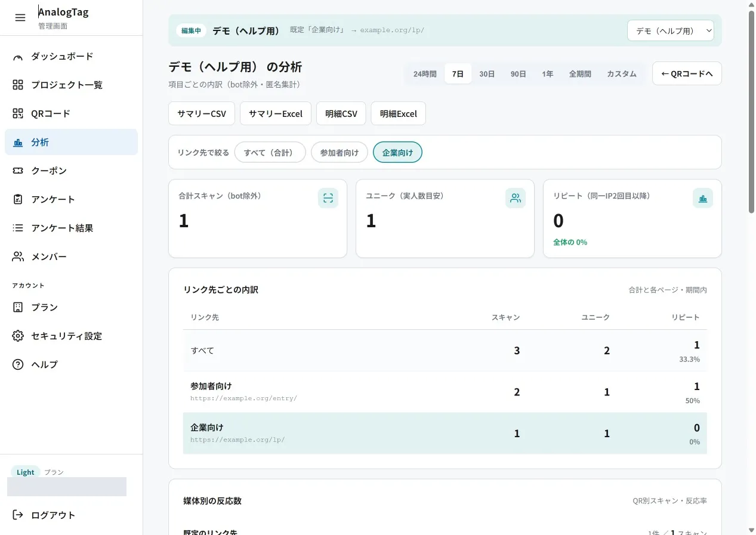Click the ← QRコードへ button
The image size is (756, 535).
click(x=687, y=74)
